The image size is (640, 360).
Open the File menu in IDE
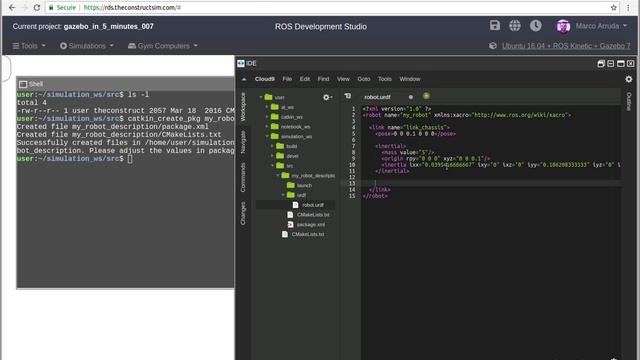coord(287,79)
